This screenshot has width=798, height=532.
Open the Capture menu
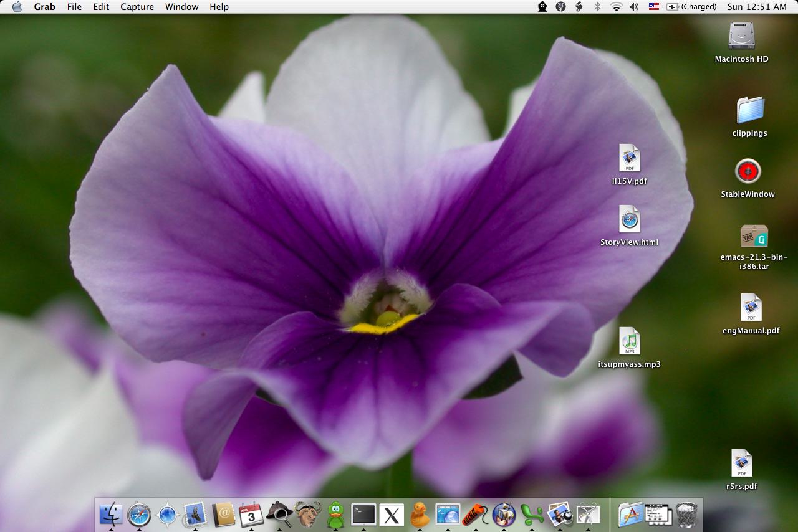pyautogui.click(x=137, y=7)
